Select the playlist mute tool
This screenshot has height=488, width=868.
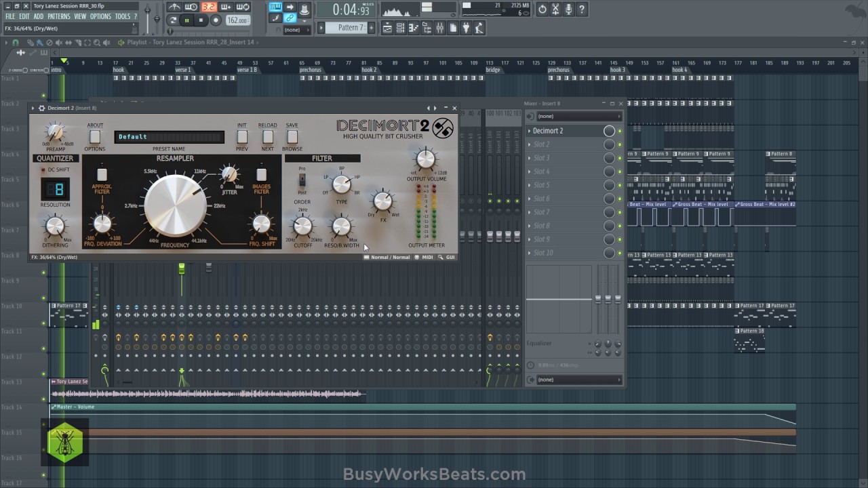[59, 43]
